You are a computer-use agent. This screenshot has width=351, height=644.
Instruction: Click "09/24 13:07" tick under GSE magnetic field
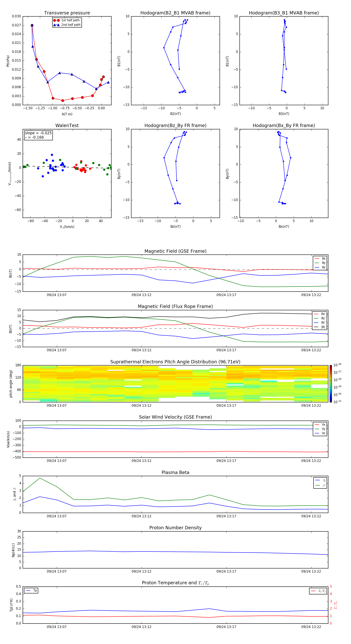pyautogui.click(x=57, y=295)
